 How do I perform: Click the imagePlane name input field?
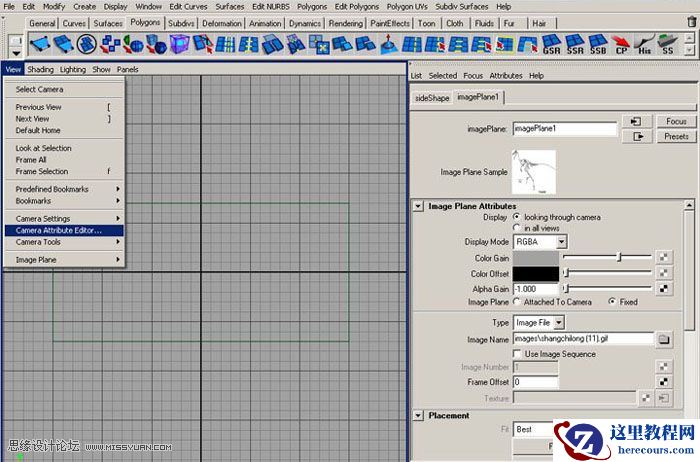[x=565, y=129]
